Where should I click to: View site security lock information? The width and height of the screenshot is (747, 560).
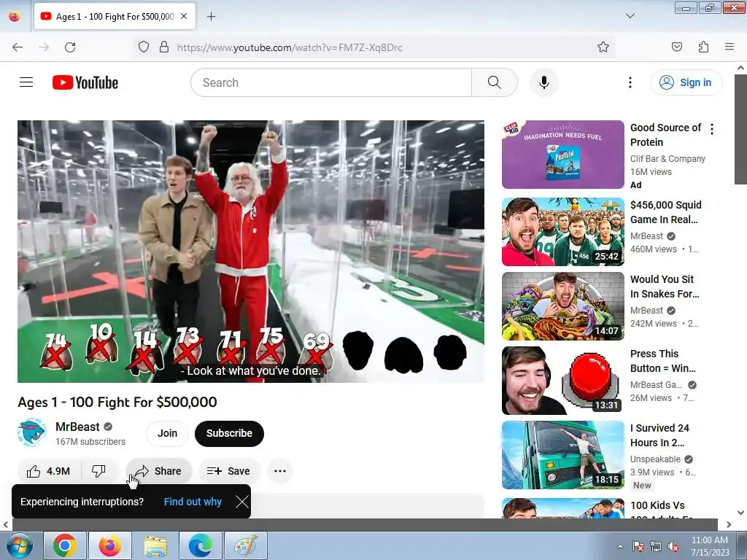click(x=164, y=47)
